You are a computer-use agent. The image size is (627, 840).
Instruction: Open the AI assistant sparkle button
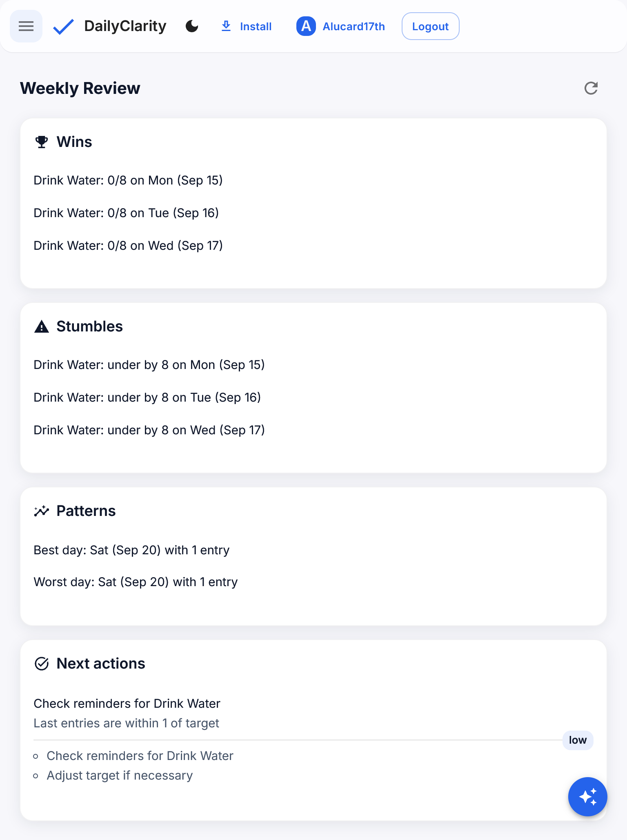point(587,796)
